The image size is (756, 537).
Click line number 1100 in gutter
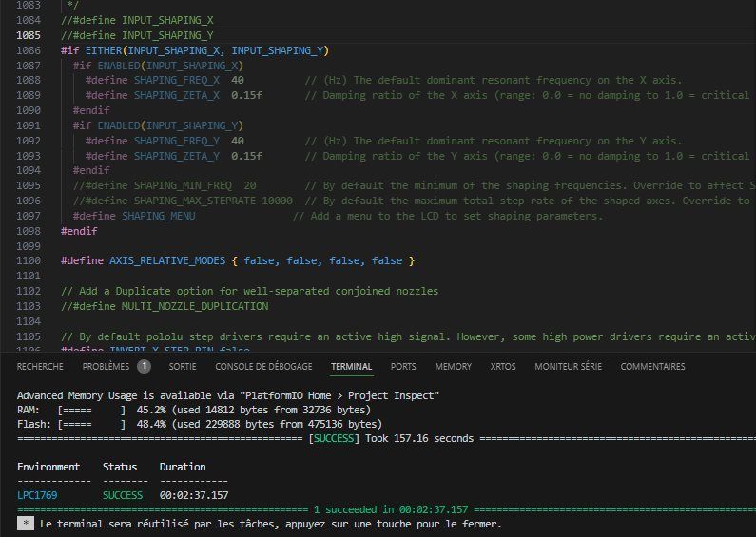click(x=29, y=260)
